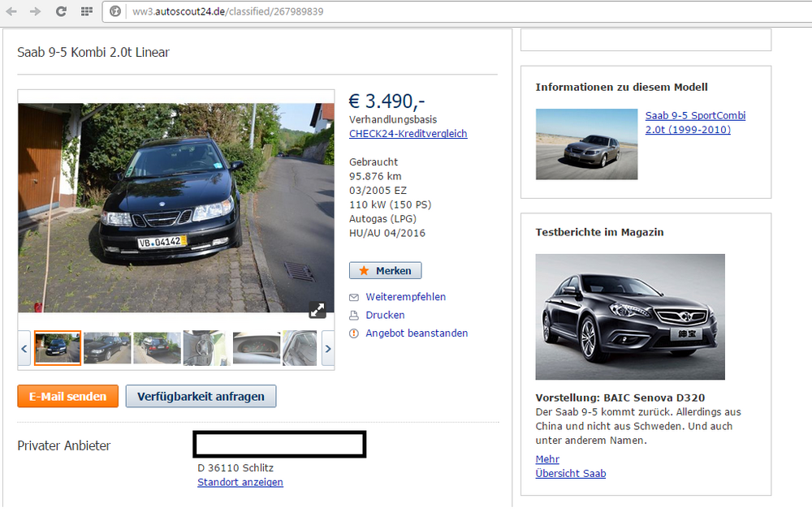
Task: Open the main Saab car photo
Action: [176, 208]
